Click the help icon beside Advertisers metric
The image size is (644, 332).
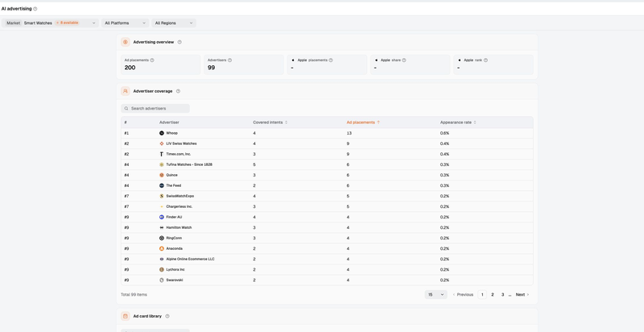coord(229,60)
